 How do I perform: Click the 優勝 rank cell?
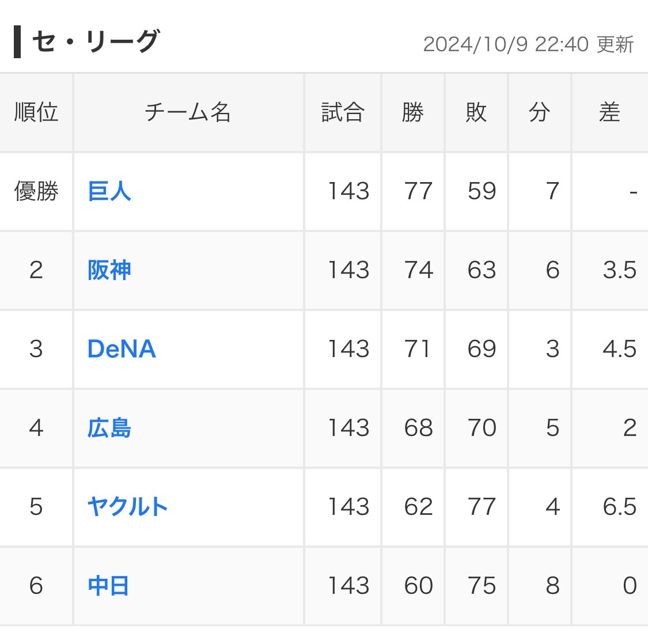[36, 191]
